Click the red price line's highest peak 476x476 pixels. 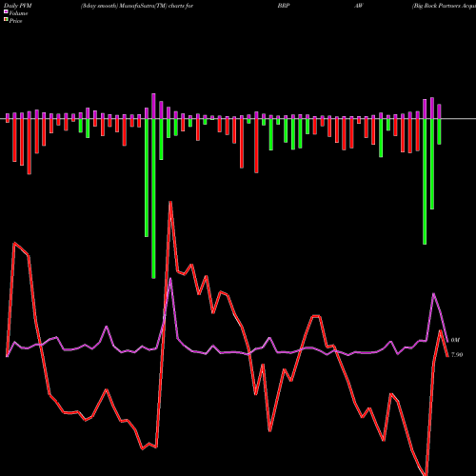(170, 202)
